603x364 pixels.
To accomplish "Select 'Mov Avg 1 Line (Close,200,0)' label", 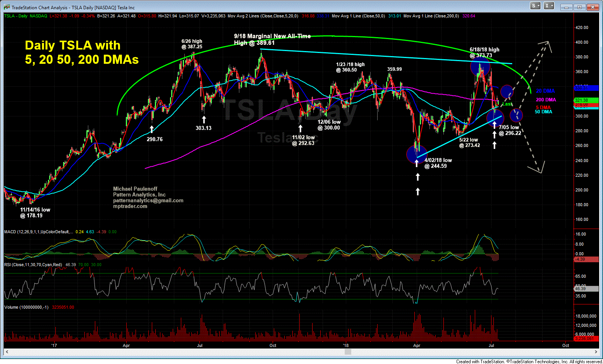I will coord(431,16).
